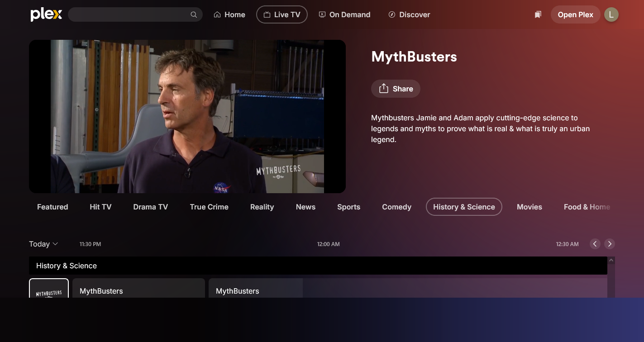Screen dimensions: 644x342
Task: Open the user profile avatar L
Action: [x=611, y=14]
